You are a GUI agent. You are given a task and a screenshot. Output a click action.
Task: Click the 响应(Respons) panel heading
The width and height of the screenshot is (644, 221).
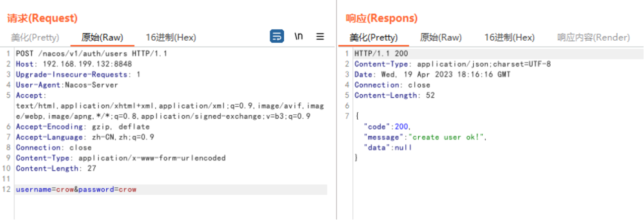tap(382, 18)
